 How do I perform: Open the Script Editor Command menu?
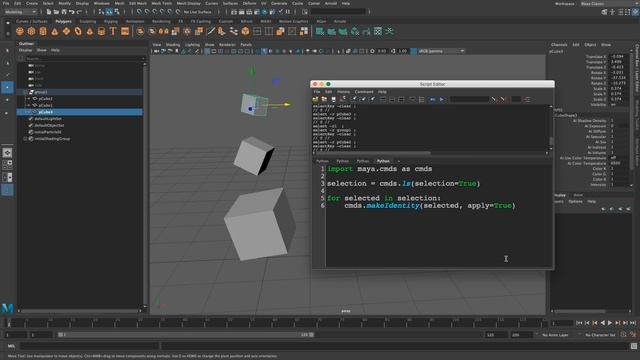pyautogui.click(x=364, y=92)
